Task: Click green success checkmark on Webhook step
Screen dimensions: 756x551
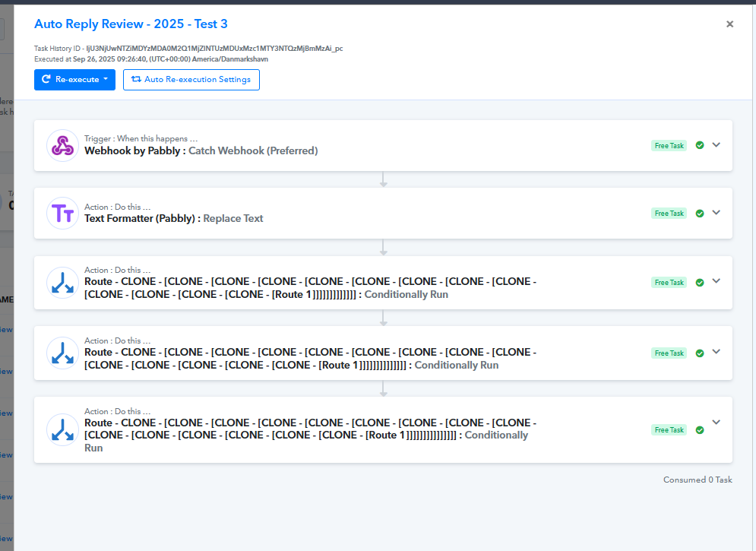Action: tap(700, 145)
